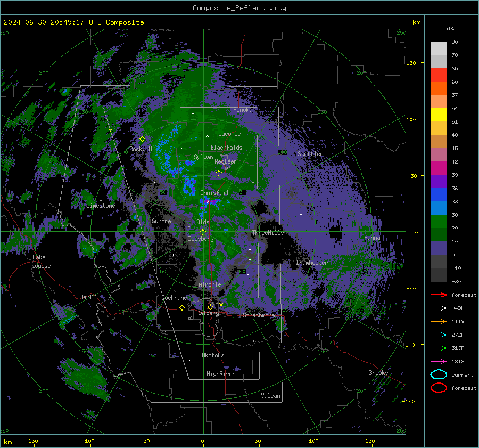
Task: Click the Limestone label
Action: tap(101, 206)
